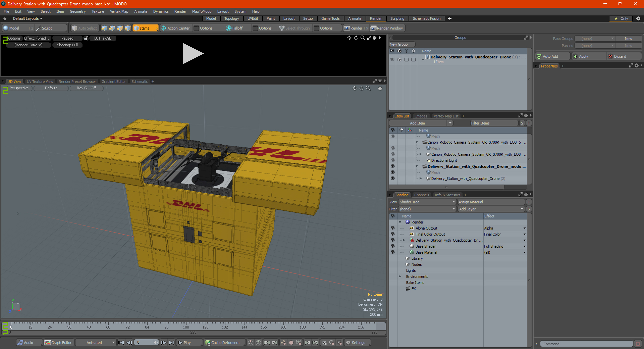Switch to Vertices selection mode cube icon
This screenshot has width=644, height=349.
pos(104,28)
